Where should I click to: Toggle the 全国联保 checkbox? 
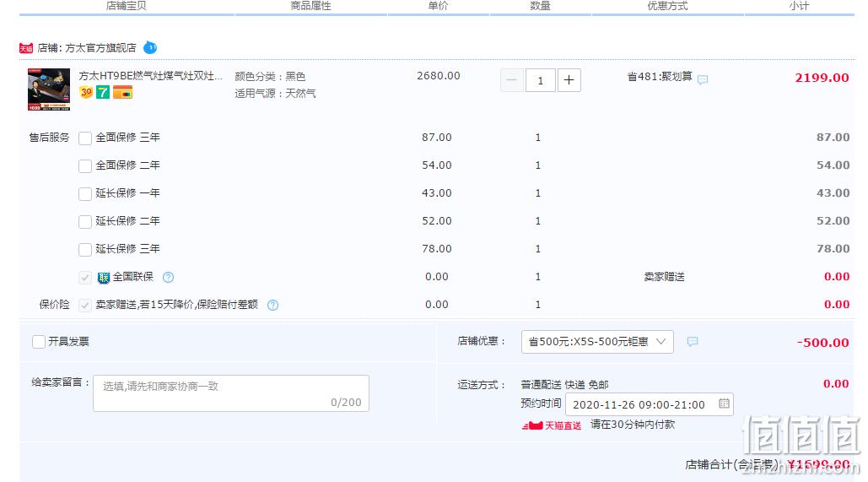pos(85,278)
